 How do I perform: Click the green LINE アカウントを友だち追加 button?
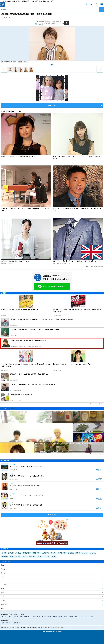pos(52,286)
